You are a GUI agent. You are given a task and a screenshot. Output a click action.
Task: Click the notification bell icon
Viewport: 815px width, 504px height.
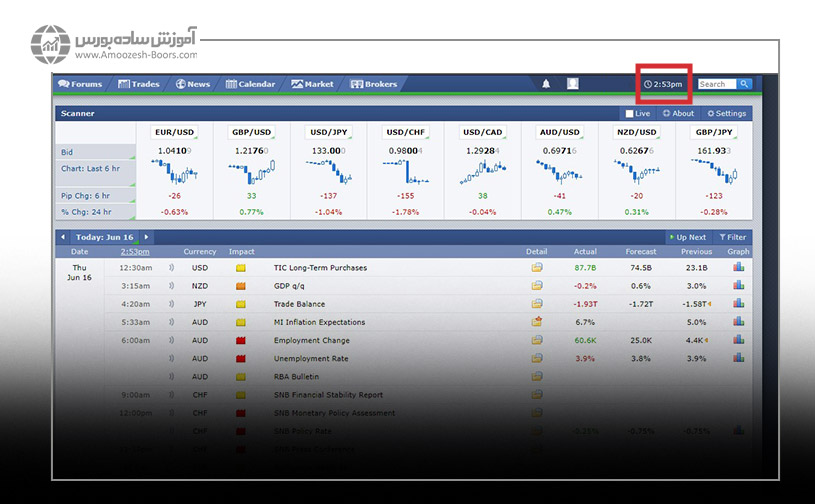pos(546,84)
